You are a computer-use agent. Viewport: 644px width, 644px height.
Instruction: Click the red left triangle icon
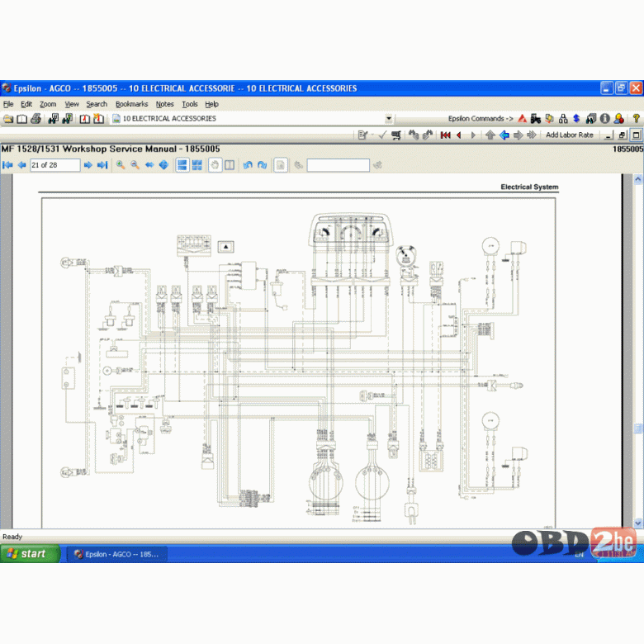tap(459, 135)
